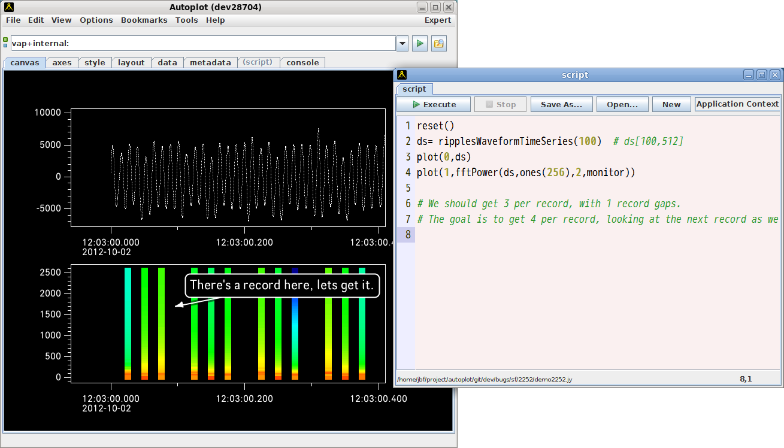This screenshot has width=784, height=448.
Task: Open the Bookmarks menu
Action: point(144,20)
